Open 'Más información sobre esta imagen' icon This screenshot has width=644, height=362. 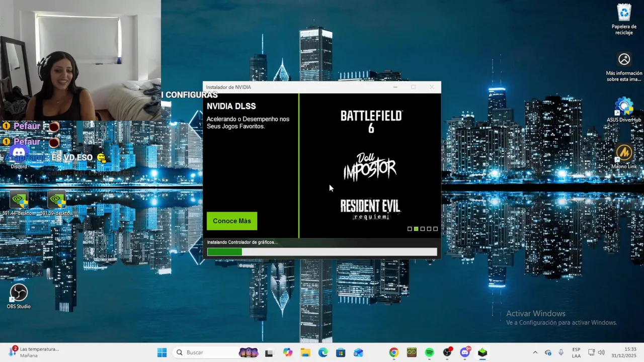[624, 67]
